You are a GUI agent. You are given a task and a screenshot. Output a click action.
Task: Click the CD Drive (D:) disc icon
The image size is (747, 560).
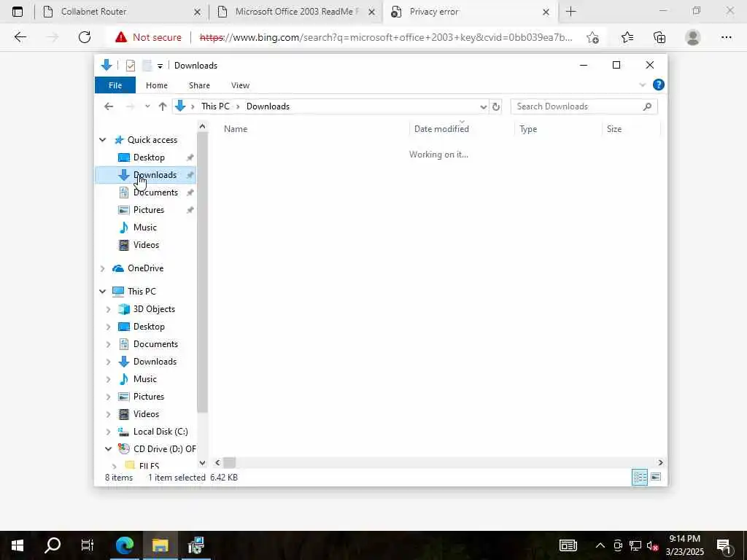tap(124, 448)
